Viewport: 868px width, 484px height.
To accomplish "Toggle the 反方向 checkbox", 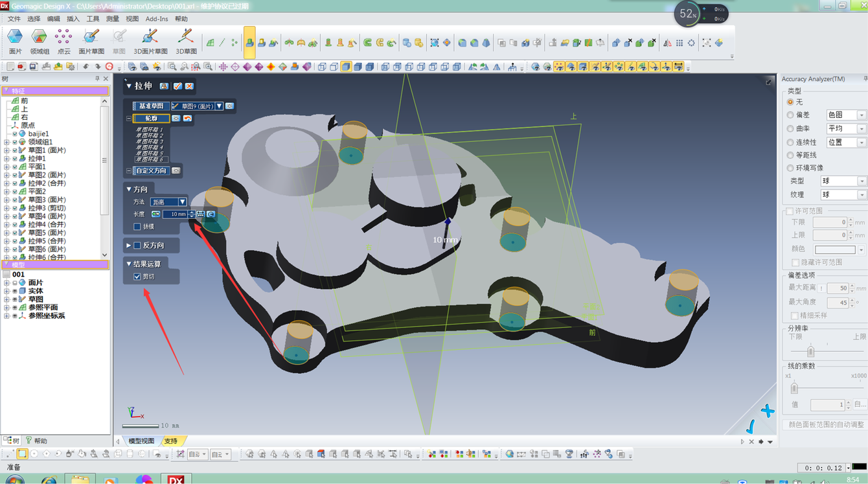I will point(137,246).
